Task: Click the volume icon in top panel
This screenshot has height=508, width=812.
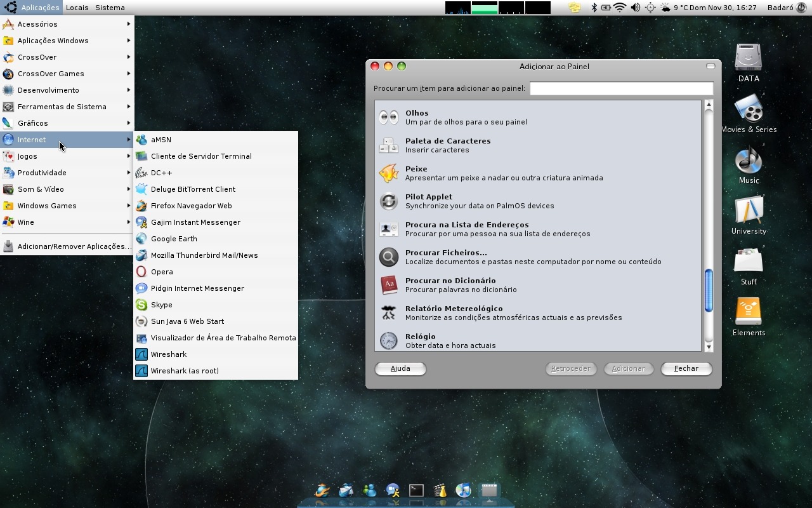Action: 635,8
